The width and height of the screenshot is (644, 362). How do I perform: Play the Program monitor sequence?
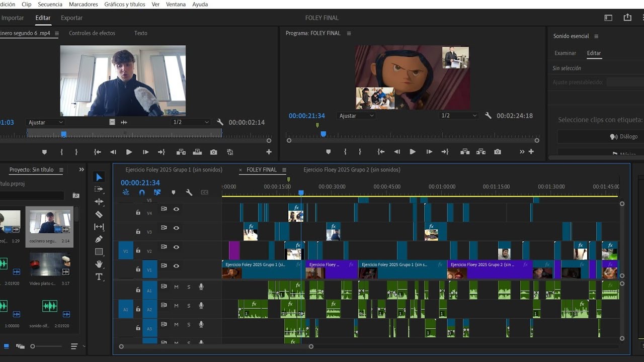413,152
